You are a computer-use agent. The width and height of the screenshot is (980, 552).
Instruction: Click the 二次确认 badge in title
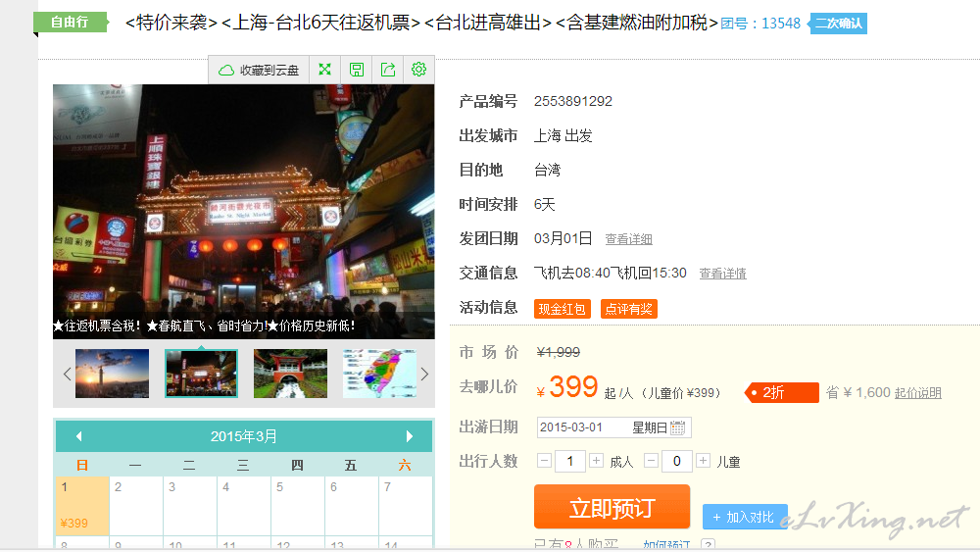838,24
